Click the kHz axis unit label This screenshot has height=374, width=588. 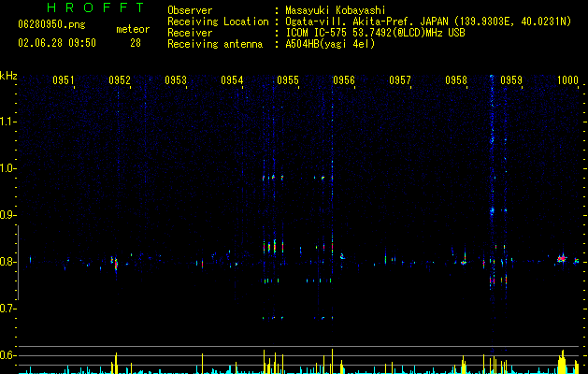click(8, 76)
